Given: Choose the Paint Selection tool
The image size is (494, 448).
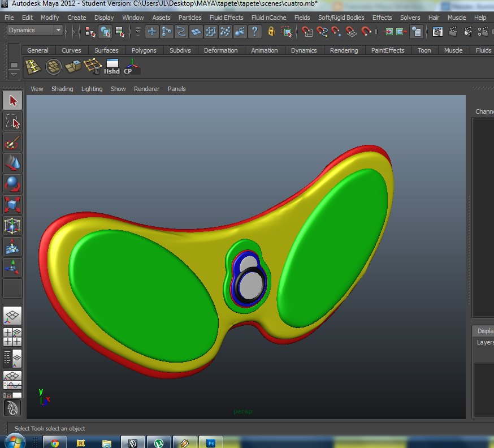Looking at the screenshot, I should tap(12, 142).
